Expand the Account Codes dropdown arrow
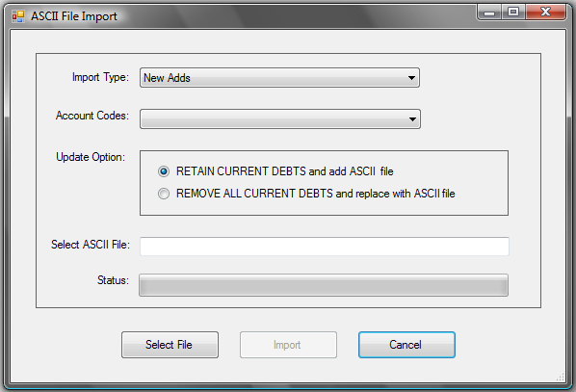The height and width of the screenshot is (392, 576). 412,119
